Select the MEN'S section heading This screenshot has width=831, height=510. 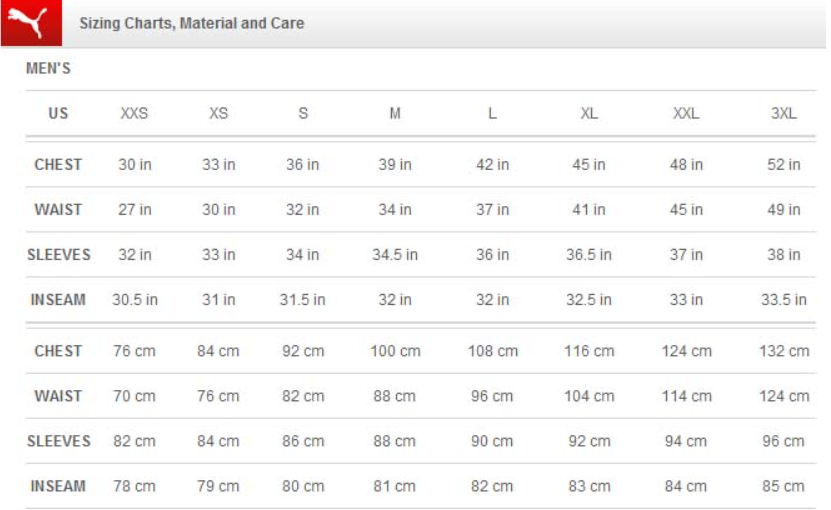(x=48, y=69)
